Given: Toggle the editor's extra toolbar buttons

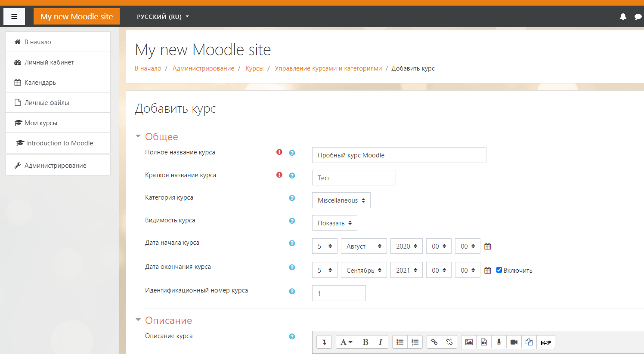Looking at the screenshot, I should pos(324,342).
